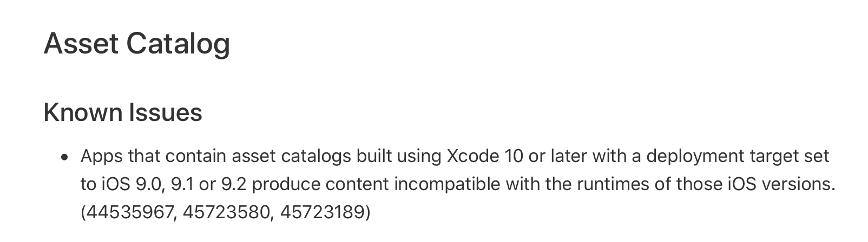Viewport: 868px width, 242px height.
Task: Click the Asset Catalog heading
Action: pos(137,44)
